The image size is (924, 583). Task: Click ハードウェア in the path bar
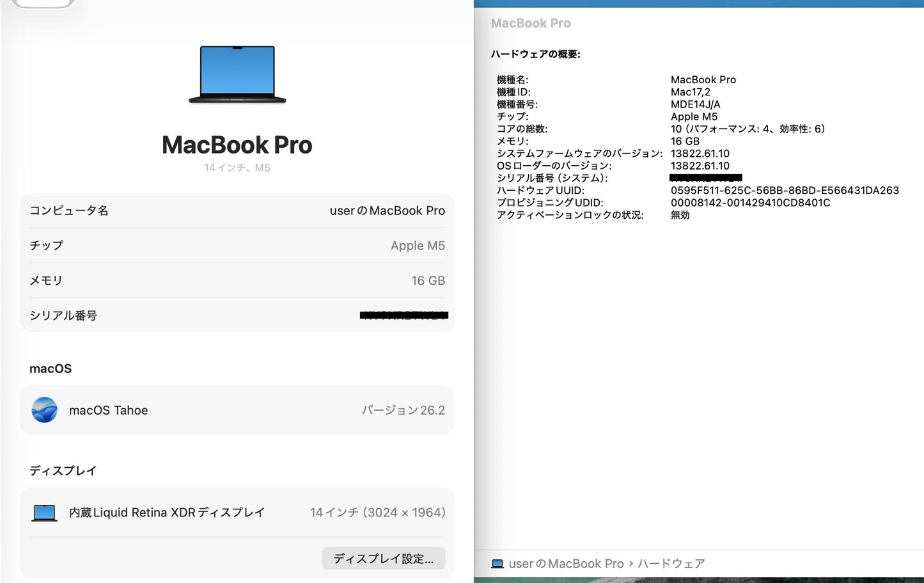(x=671, y=564)
